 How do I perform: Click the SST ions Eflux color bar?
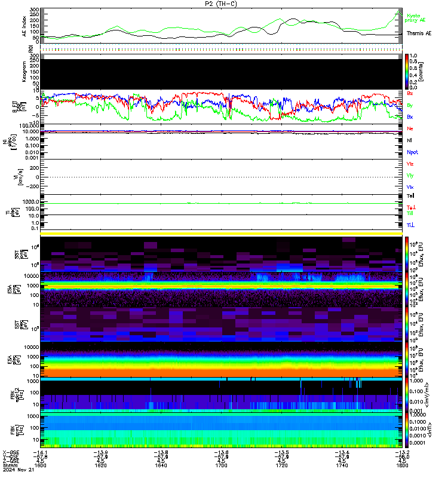(x=407, y=255)
